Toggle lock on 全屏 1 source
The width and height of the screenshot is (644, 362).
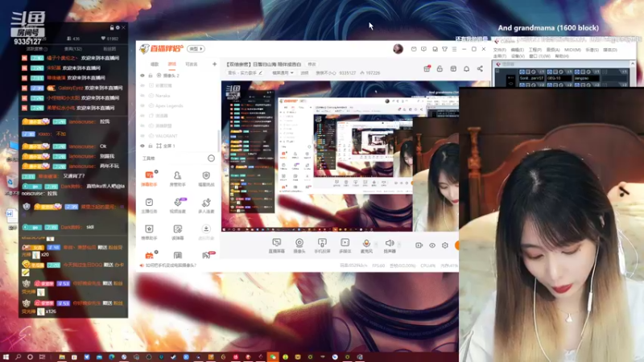pyautogui.click(x=151, y=146)
